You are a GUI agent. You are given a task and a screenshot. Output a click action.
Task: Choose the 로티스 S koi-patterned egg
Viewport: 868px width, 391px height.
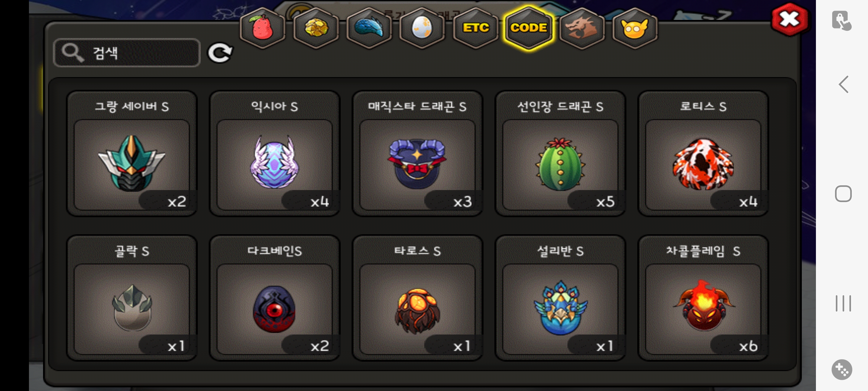coord(703,154)
